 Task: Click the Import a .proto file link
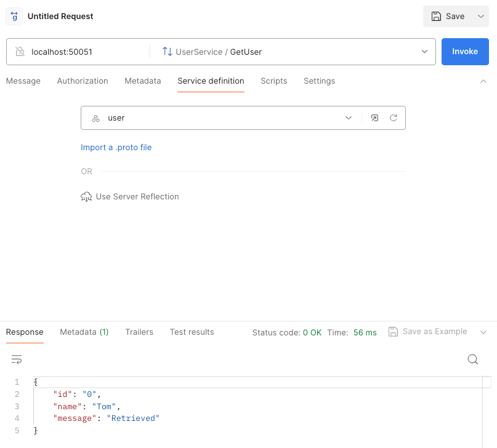(x=116, y=147)
